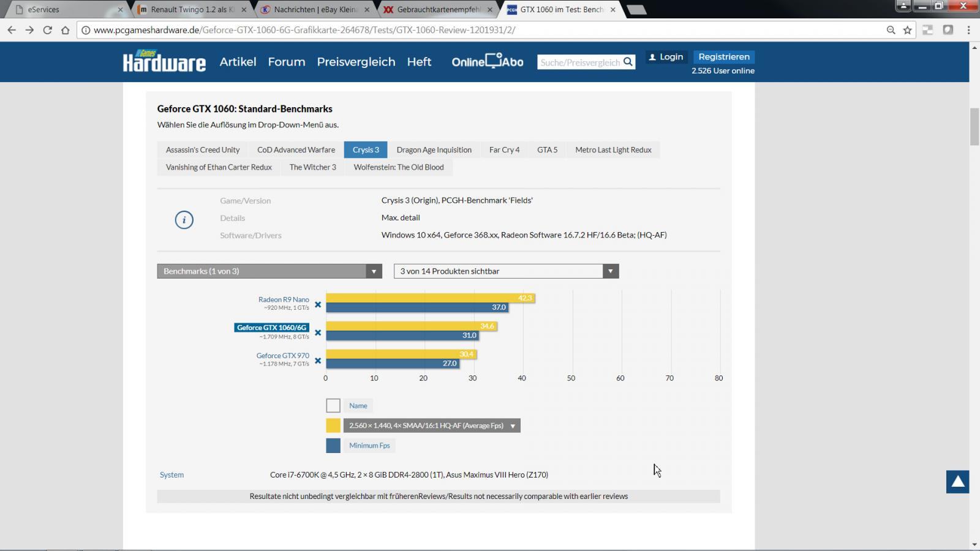Open the Online Abo link
Screen dimensions: 980x551
click(x=488, y=61)
